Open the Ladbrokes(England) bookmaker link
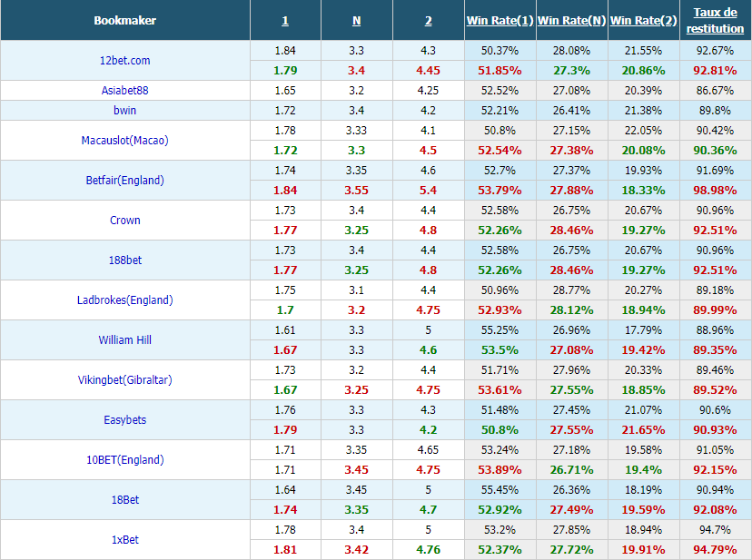Screen dimensions: 752x560 124,300
